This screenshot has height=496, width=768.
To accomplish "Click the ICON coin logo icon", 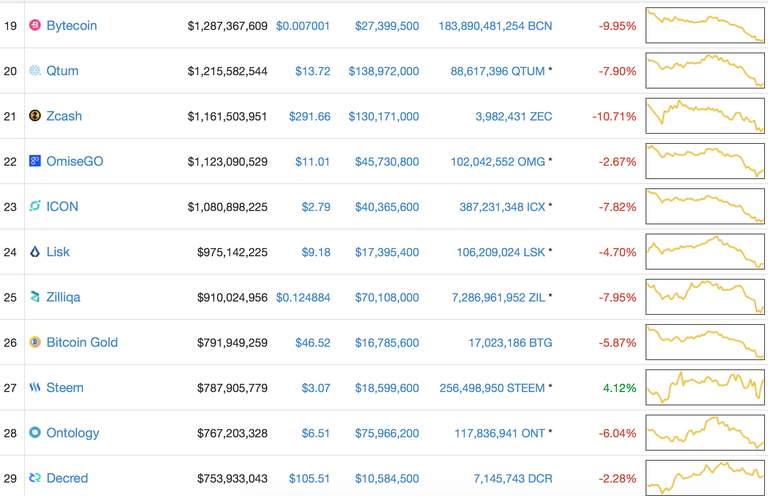I will click(35, 206).
